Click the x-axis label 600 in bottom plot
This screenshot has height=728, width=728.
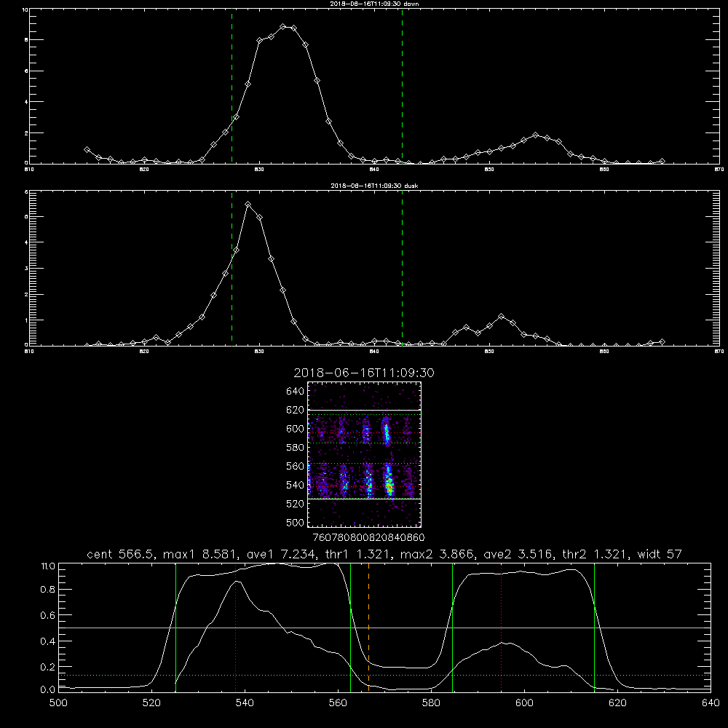tap(524, 703)
